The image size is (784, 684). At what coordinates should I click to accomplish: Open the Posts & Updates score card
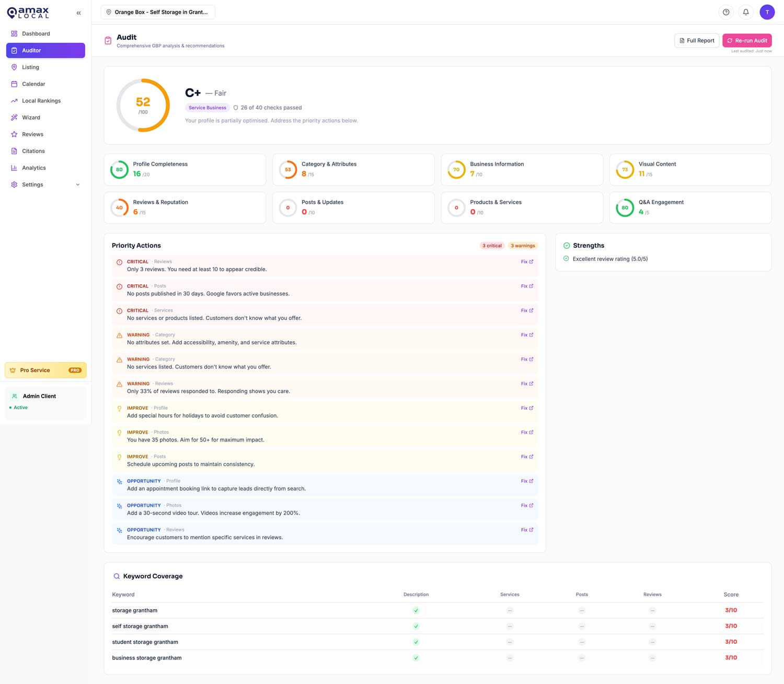pos(353,207)
